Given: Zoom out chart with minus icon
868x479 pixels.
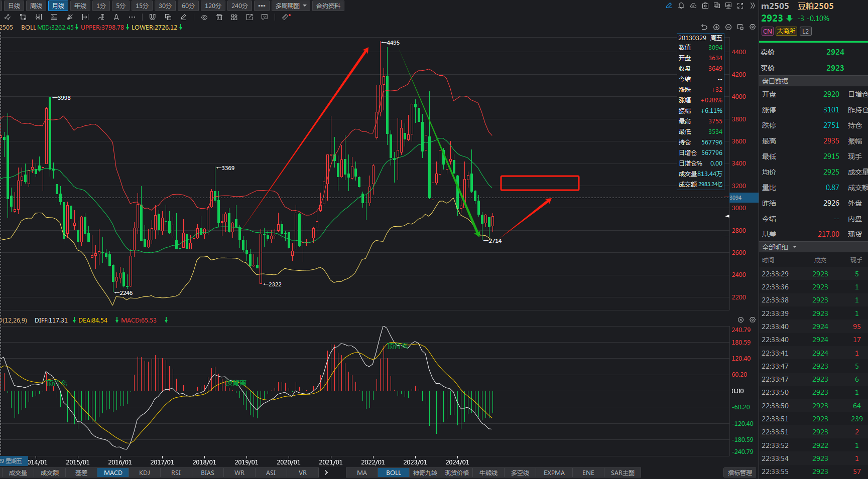Looking at the screenshot, I should [728, 27].
